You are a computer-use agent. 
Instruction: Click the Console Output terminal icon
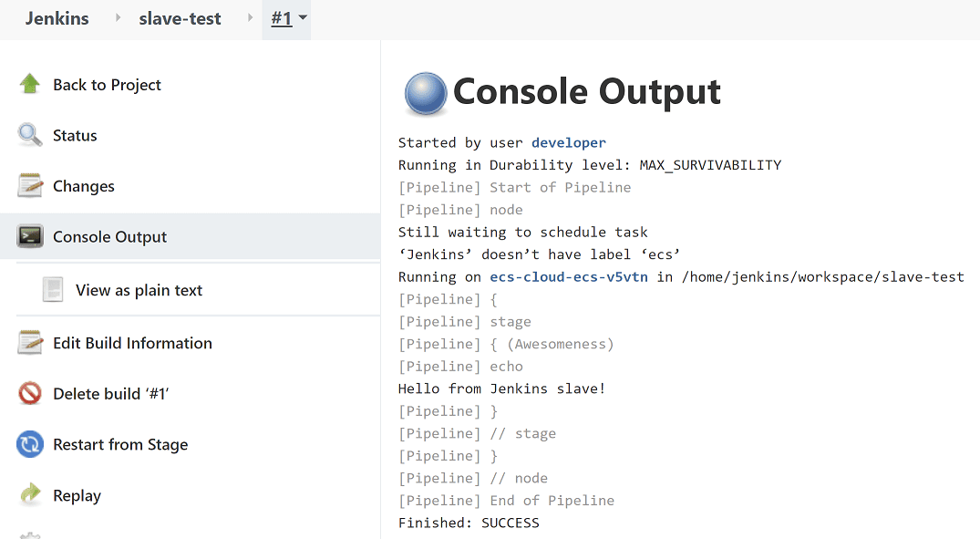(30, 236)
